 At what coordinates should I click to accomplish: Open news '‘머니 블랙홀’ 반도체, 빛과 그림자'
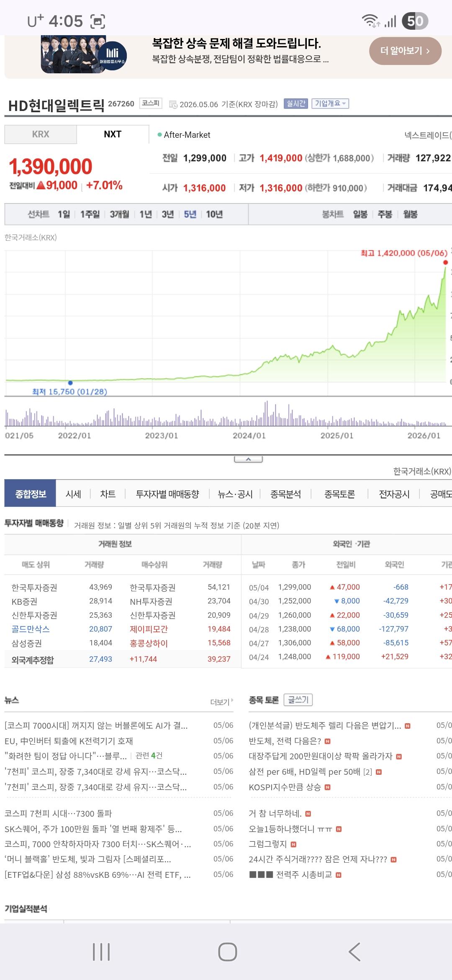[87, 859]
